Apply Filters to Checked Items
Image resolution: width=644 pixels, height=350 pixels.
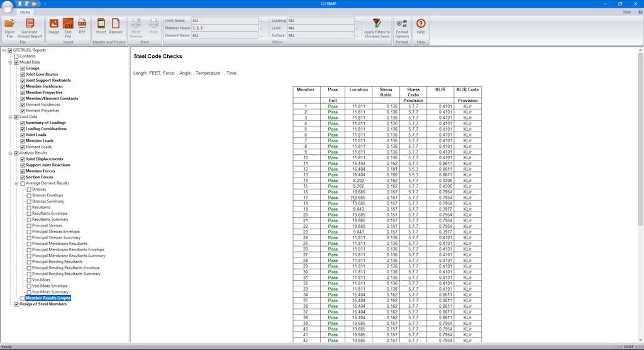377,28
